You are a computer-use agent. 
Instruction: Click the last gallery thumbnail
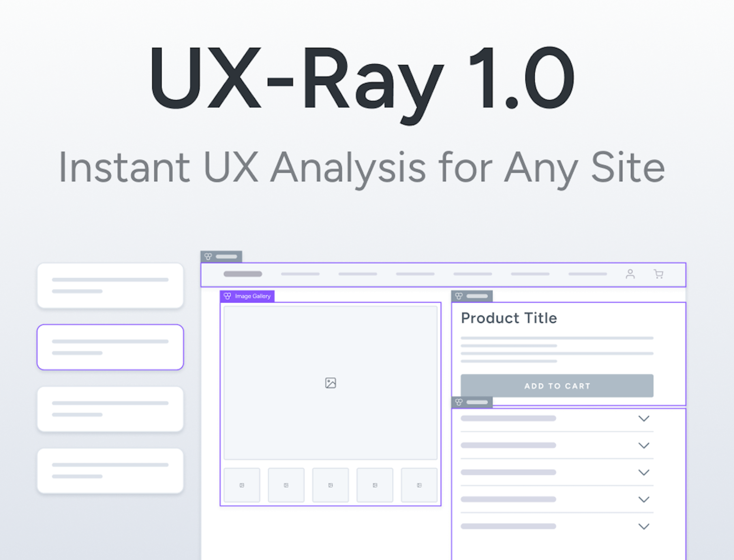click(x=419, y=485)
